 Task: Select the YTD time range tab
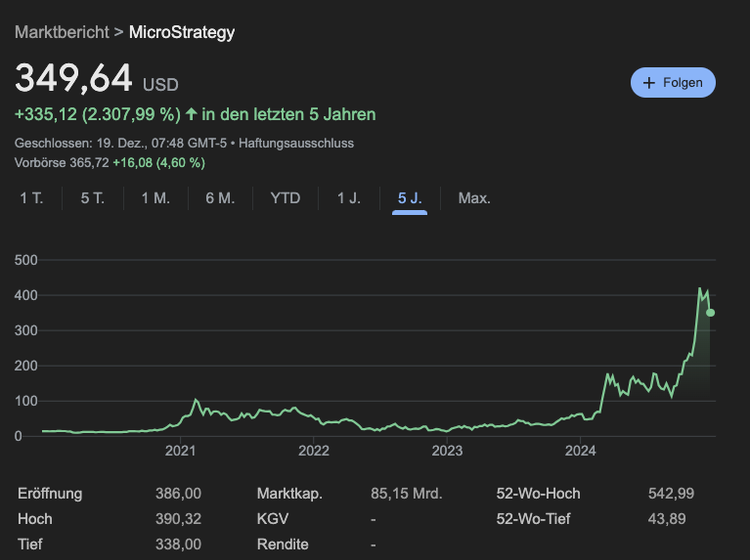click(x=285, y=198)
